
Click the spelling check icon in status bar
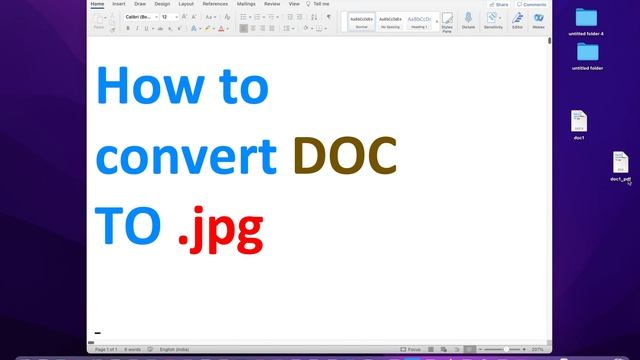tap(150, 349)
